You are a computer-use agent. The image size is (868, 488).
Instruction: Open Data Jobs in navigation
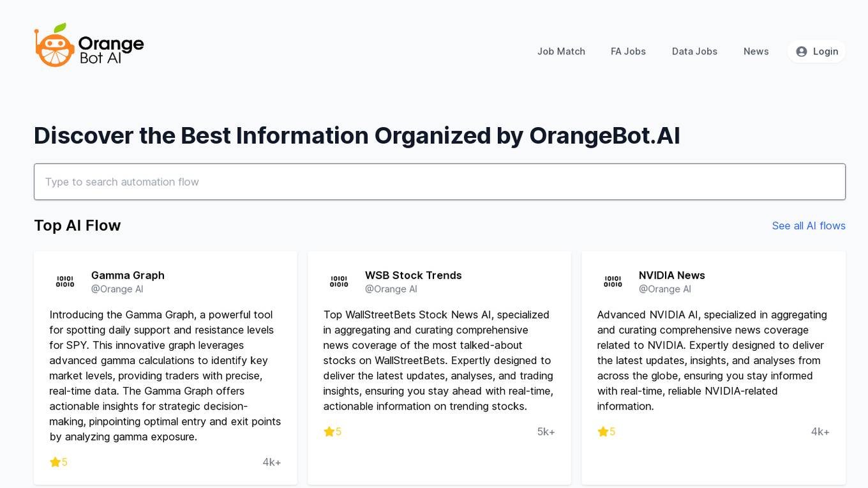(x=694, y=52)
